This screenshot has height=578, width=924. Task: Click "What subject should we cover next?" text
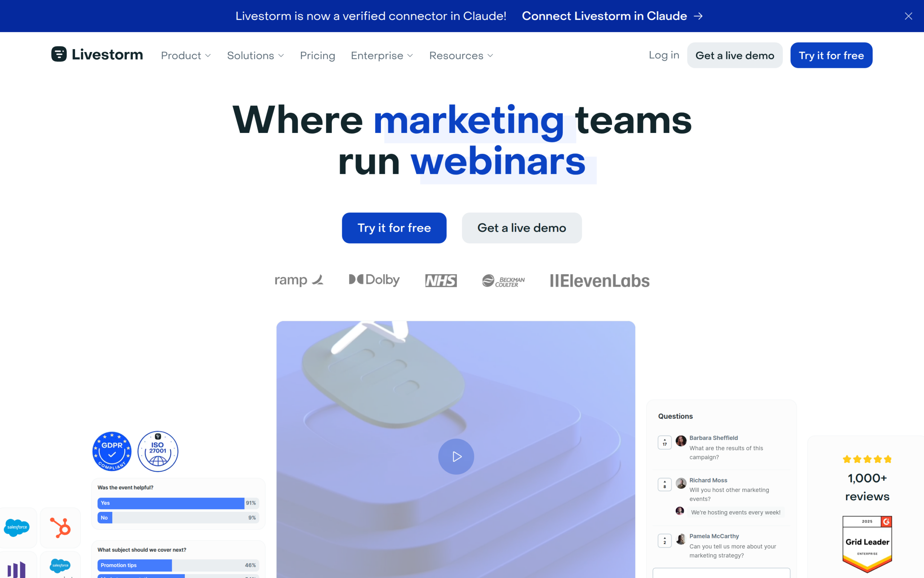pos(141,550)
